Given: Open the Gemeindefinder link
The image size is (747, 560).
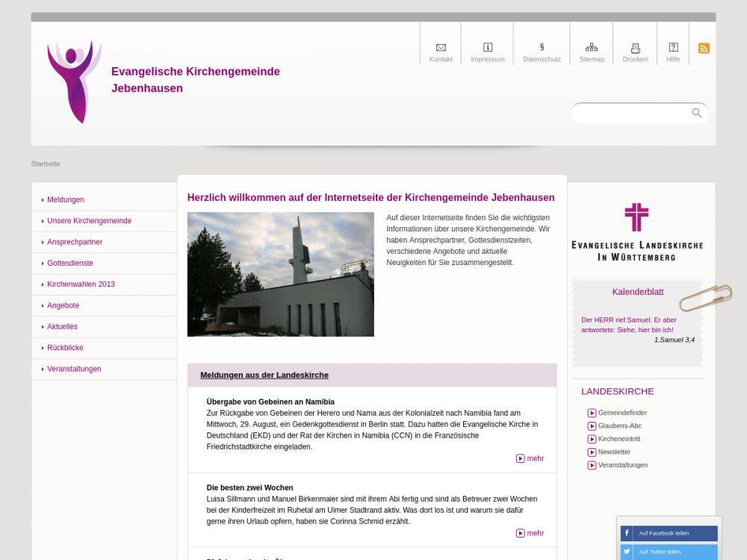Looking at the screenshot, I should 622,413.
